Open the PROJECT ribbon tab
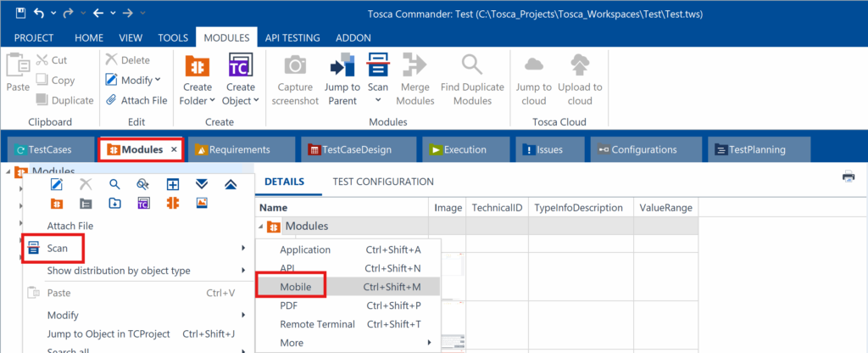868x353 pixels. (x=34, y=38)
